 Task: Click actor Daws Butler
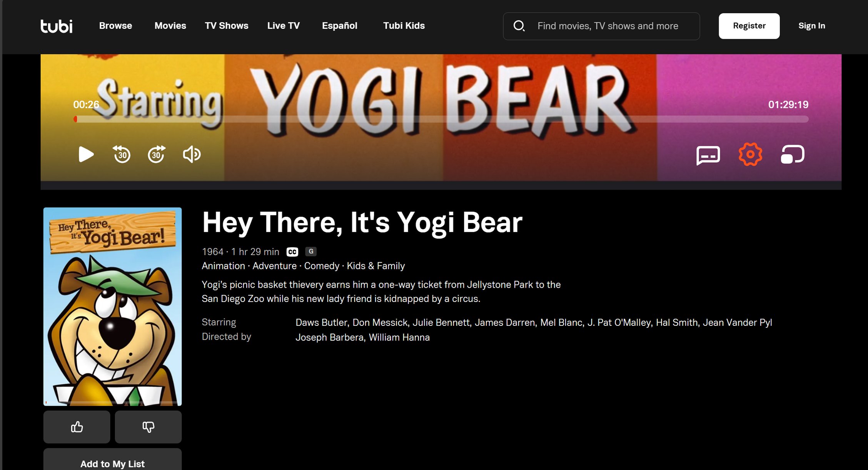click(321, 322)
